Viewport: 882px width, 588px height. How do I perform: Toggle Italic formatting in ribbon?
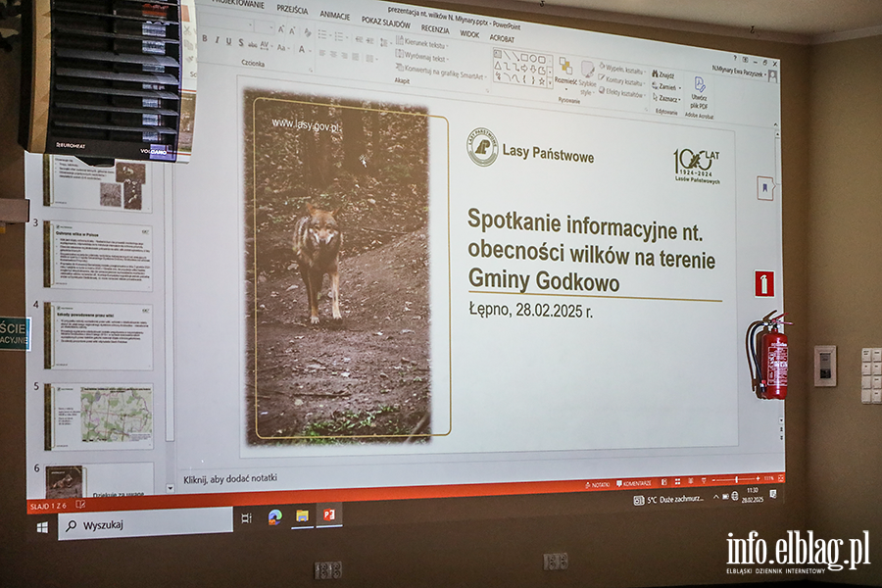218,40
